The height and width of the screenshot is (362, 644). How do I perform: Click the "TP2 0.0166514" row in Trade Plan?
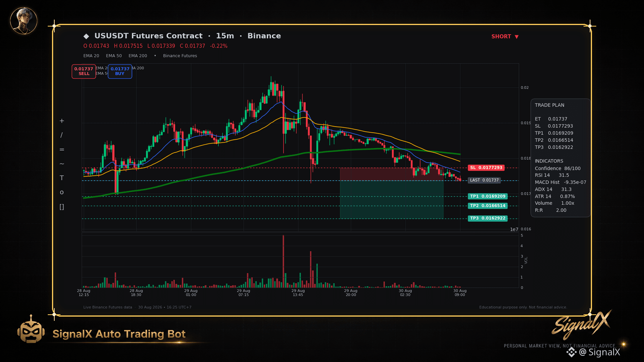pyautogui.click(x=554, y=140)
